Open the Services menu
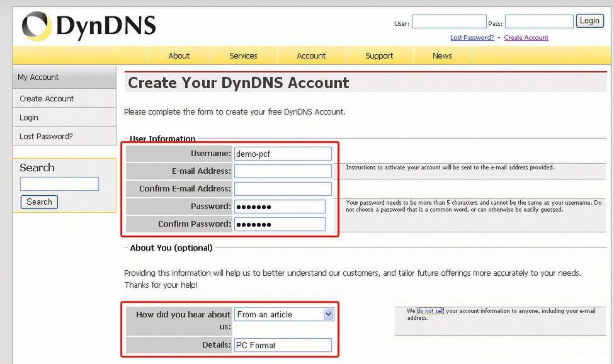This screenshot has width=614, height=364. coord(243,55)
